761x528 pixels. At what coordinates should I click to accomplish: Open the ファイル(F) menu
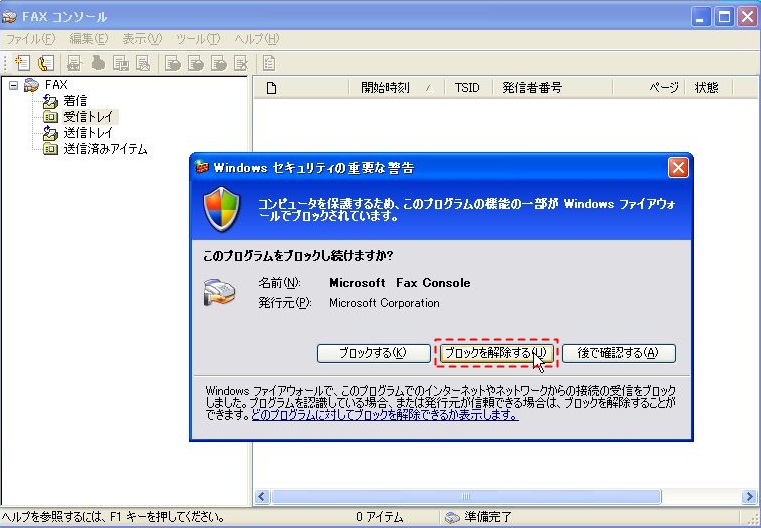30,39
